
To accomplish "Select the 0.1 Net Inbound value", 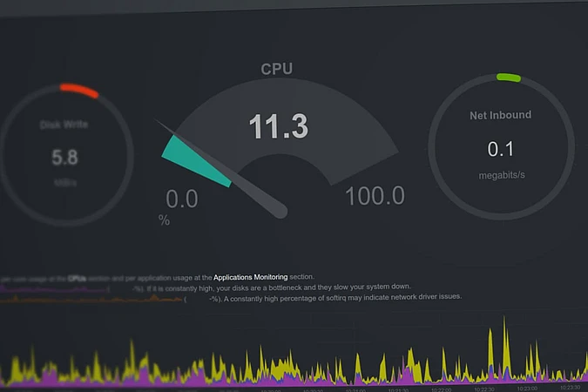I will (500, 149).
